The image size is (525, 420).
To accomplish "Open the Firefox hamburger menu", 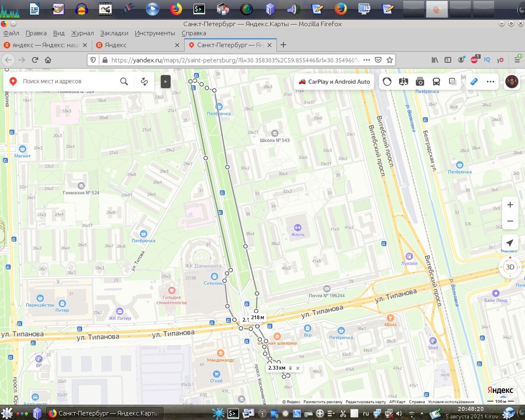I will point(517,60).
